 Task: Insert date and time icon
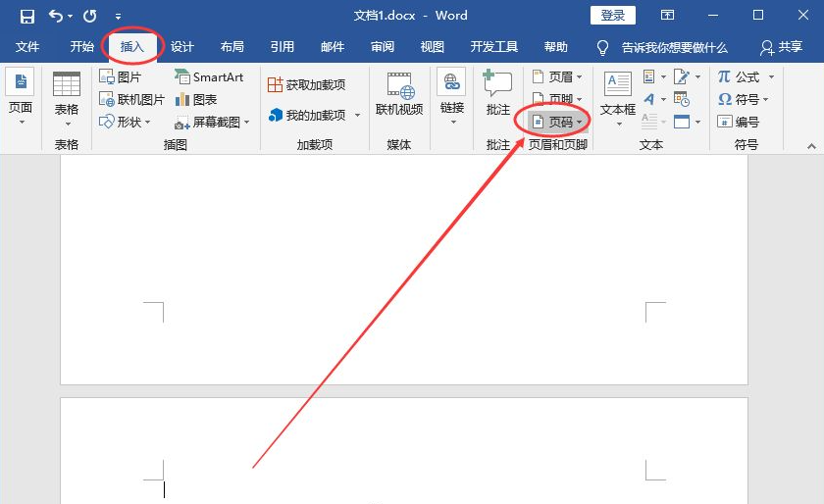pyautogui.click(x=682, y=99)
